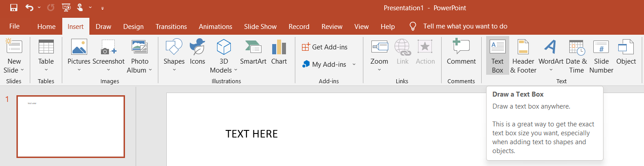This screenshot has height=166, width=644.
Task: Open the Help tab
Action: click(388, 27)
